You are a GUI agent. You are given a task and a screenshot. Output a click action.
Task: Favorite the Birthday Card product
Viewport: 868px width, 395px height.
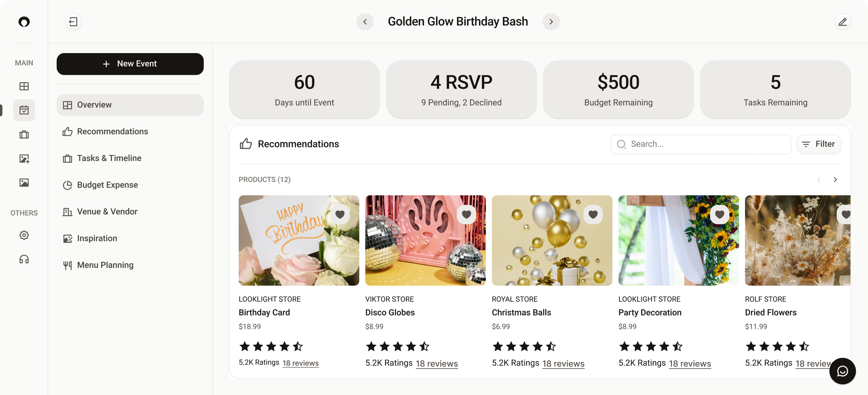click(340, 214)
